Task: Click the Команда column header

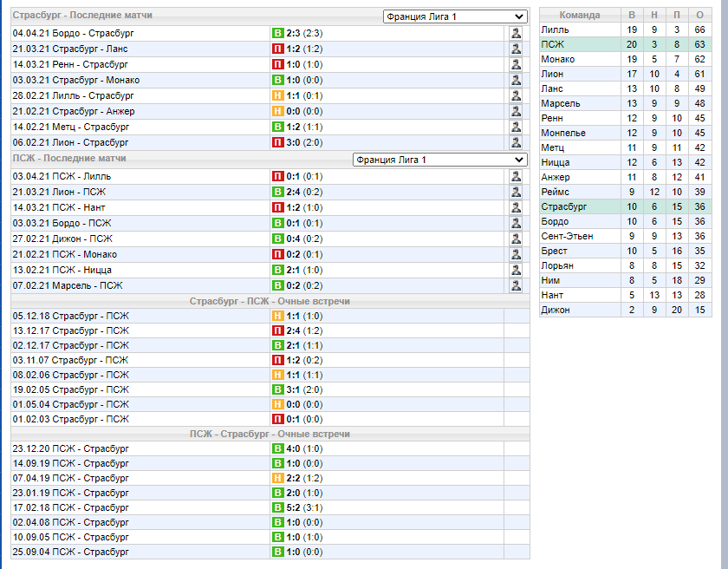Action: tap(580, 15)
